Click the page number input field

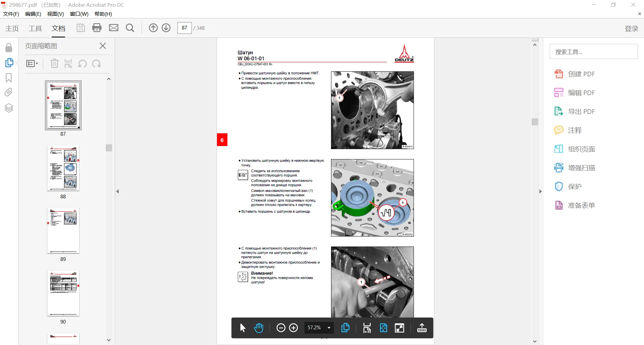click(184, 28)
